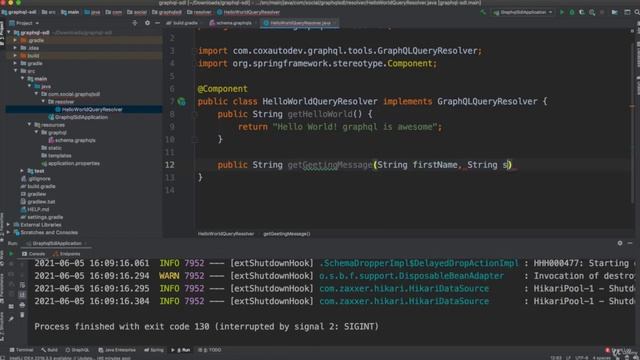Collapse the resolver package
The width and height of the screenshot is (640, 360).
[x=43, y=102]
